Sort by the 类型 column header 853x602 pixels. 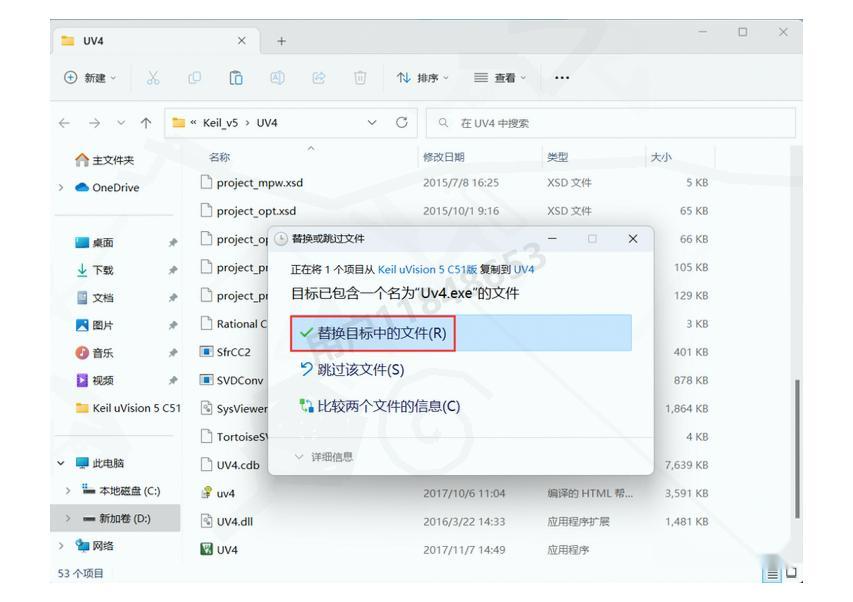pos(558,157)
